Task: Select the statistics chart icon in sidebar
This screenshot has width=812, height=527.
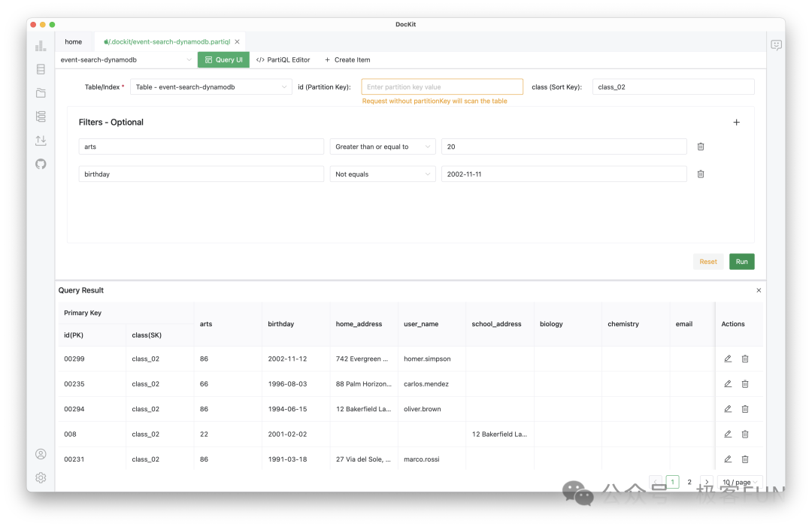Action: pyautogui.click(x=41, y=45)
